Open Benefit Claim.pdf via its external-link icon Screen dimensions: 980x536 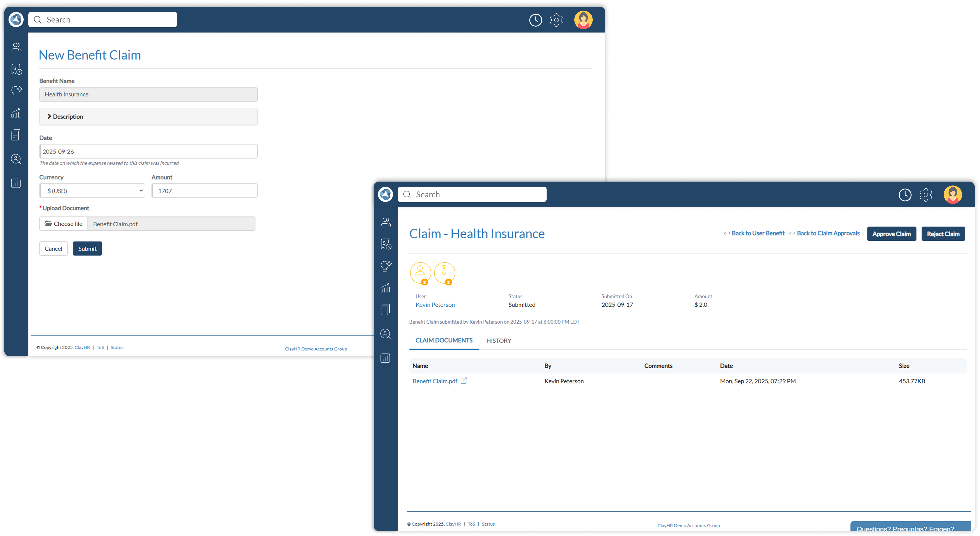464,381
